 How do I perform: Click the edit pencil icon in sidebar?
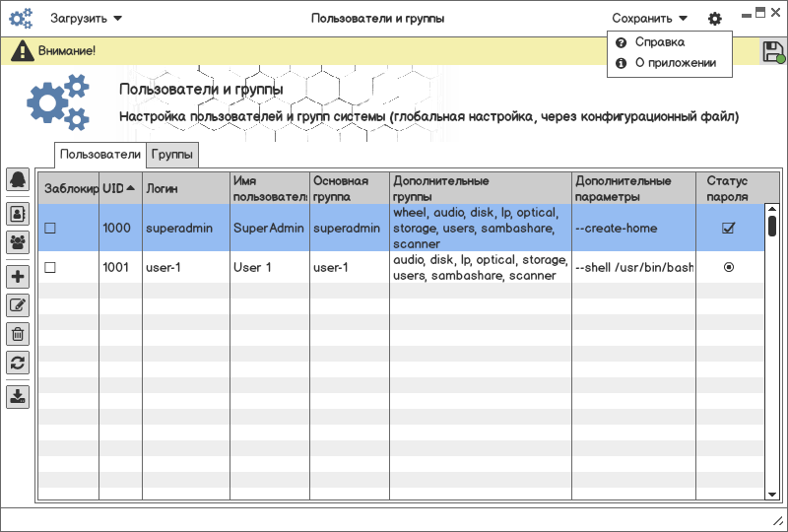(18, 305)
